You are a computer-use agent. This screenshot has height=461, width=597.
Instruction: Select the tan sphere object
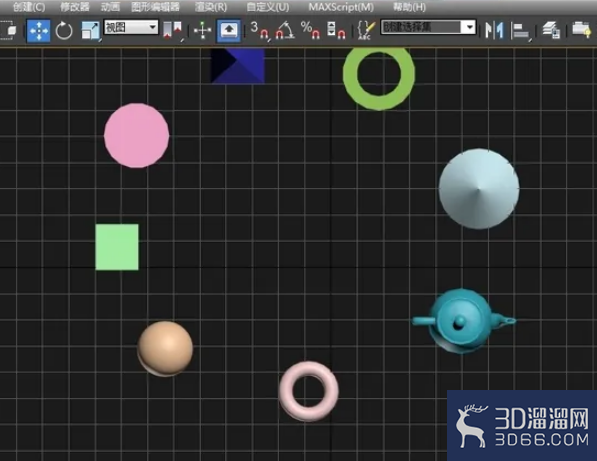(165, 349)
